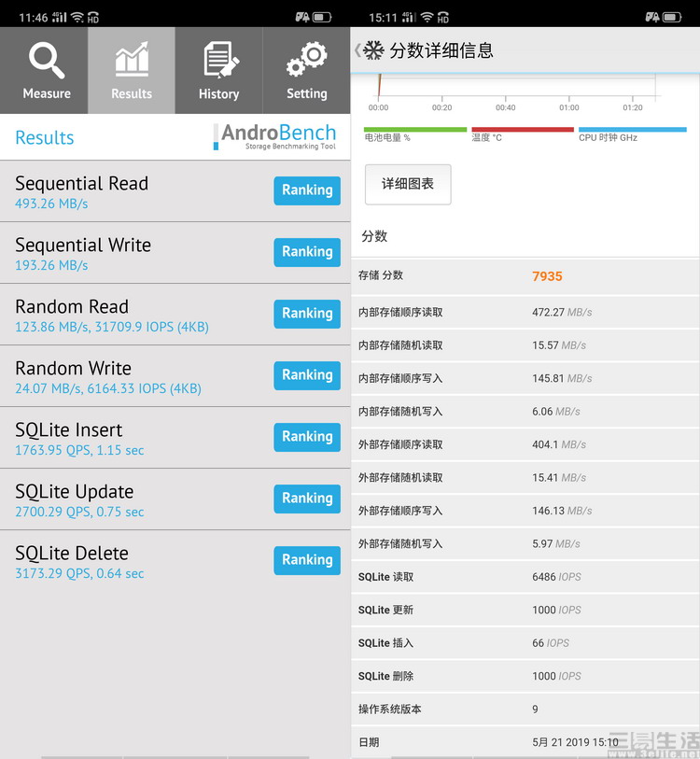700x759 pixels.
Task: Tap the snowflake icon in header
Action: 373,50
